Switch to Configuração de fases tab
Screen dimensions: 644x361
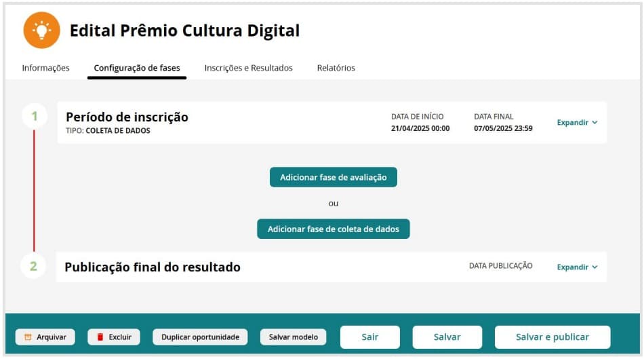(137, 68)
